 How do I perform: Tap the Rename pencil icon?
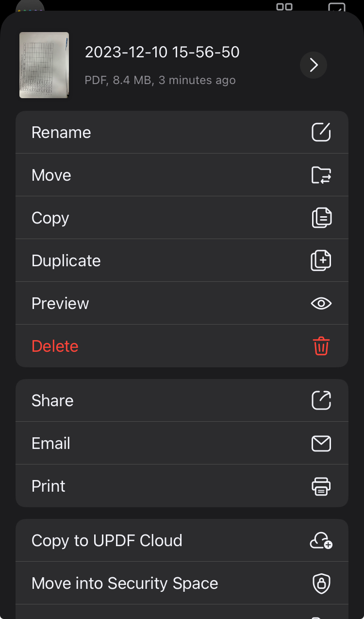click(x=321, y=132)
